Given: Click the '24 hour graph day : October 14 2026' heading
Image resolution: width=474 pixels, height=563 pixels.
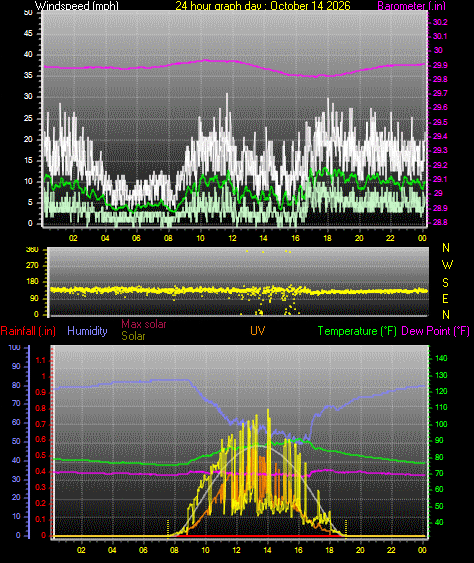Looking at the screenshot, I should pos(262,5).
